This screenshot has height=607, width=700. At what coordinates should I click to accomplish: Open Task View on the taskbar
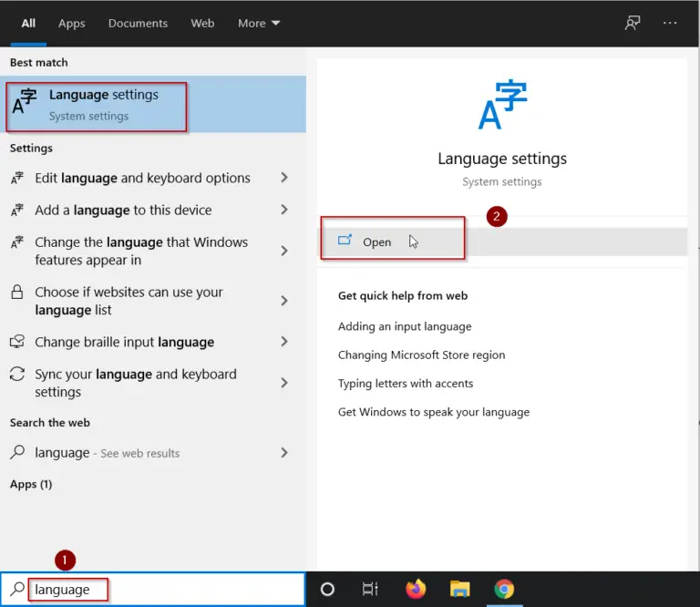coord(370,590)
